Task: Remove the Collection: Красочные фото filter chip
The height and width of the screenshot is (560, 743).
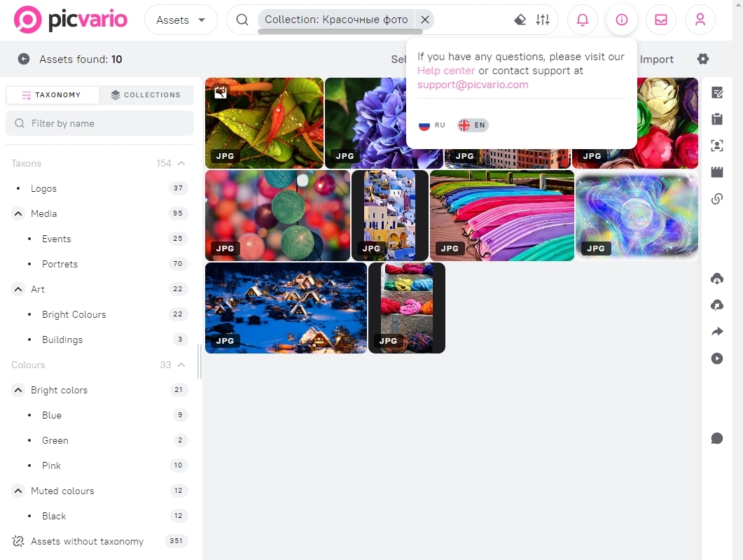Action: 425,20
